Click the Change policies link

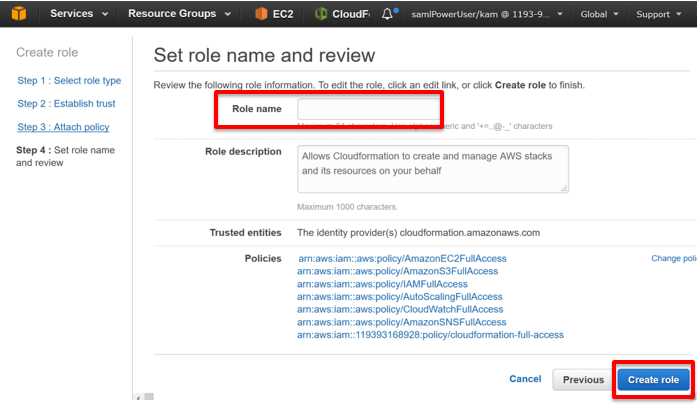pyautogui.click(x=674, y=258)
